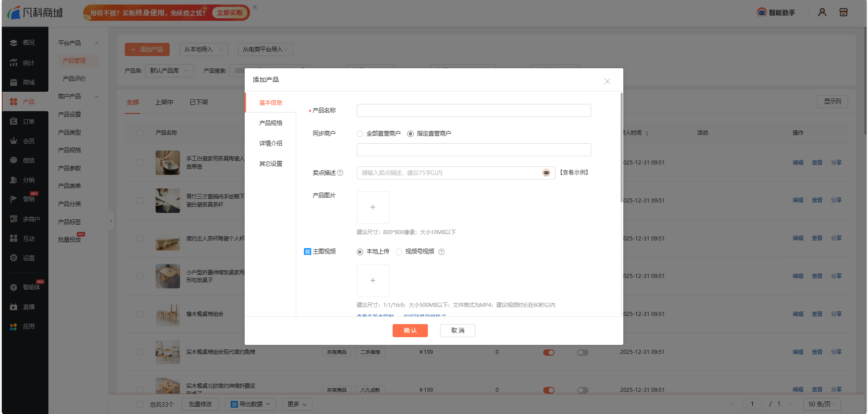The image size is (868, 414).
Task: Expand the 从本地导入 dropdown
Action: tap(204, 49)
